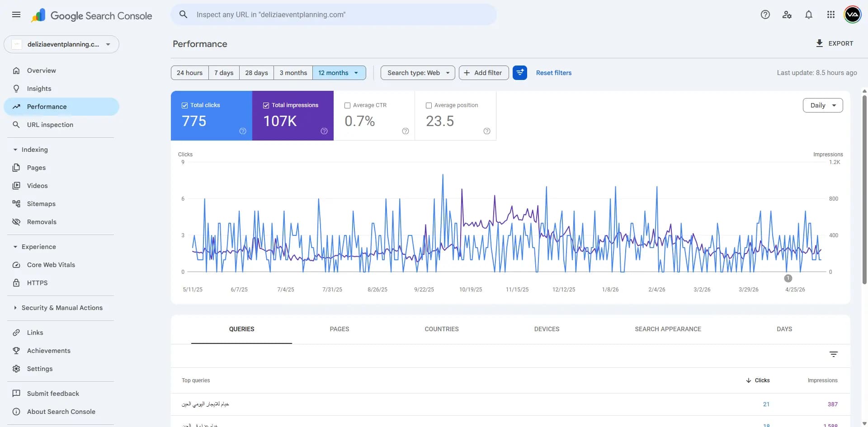Select the Queries tab
Viewport: 868px width, 427px height.
[241, 329]
